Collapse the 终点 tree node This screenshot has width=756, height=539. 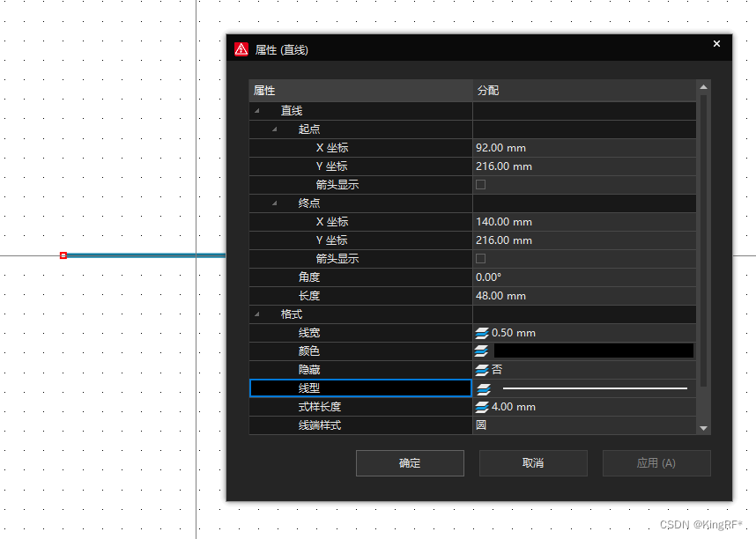coord(274,203)
